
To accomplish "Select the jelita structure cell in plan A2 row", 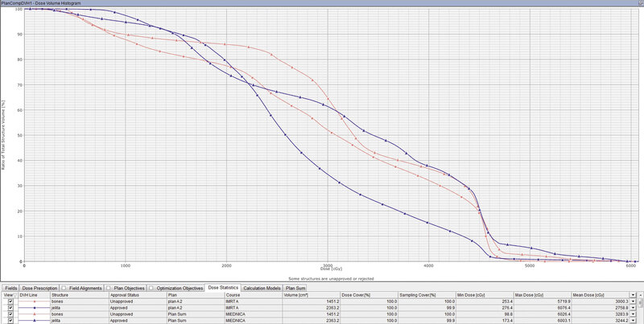I will tap(79, 308).
